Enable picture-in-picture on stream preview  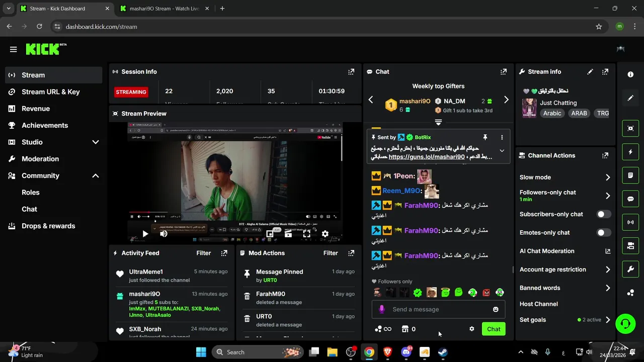[x=270, y=234]
